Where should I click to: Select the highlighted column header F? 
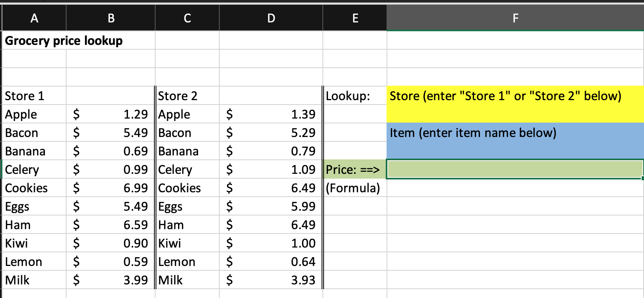tap(514, 18)
